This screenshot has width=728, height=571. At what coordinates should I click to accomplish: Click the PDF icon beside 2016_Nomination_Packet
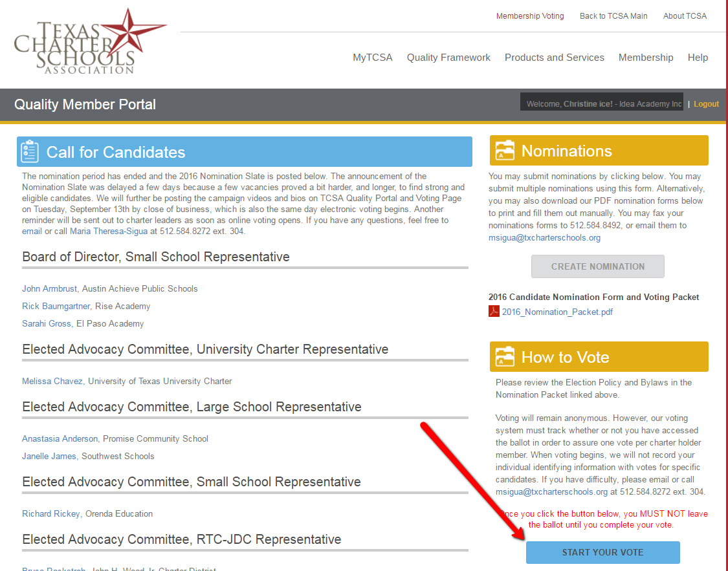point(494,312)
